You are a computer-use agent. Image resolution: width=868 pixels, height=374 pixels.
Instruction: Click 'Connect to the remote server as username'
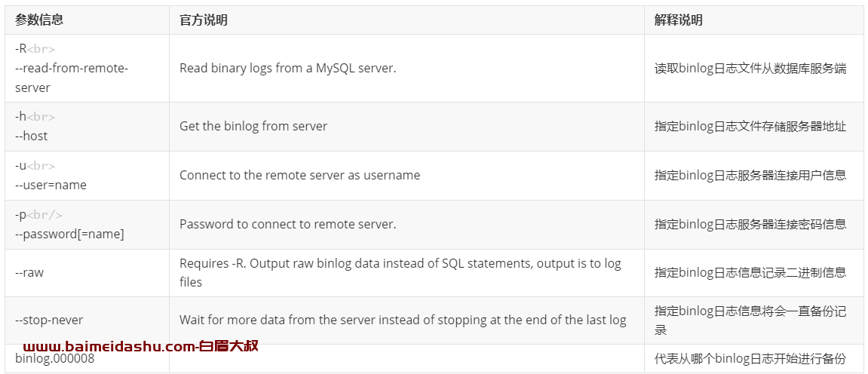click(299, 175)
